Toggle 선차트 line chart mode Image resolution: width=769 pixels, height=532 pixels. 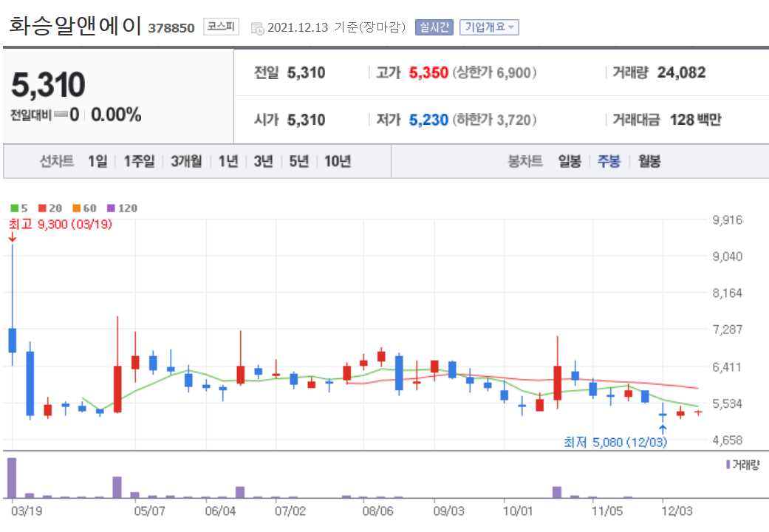click(56, 161)
